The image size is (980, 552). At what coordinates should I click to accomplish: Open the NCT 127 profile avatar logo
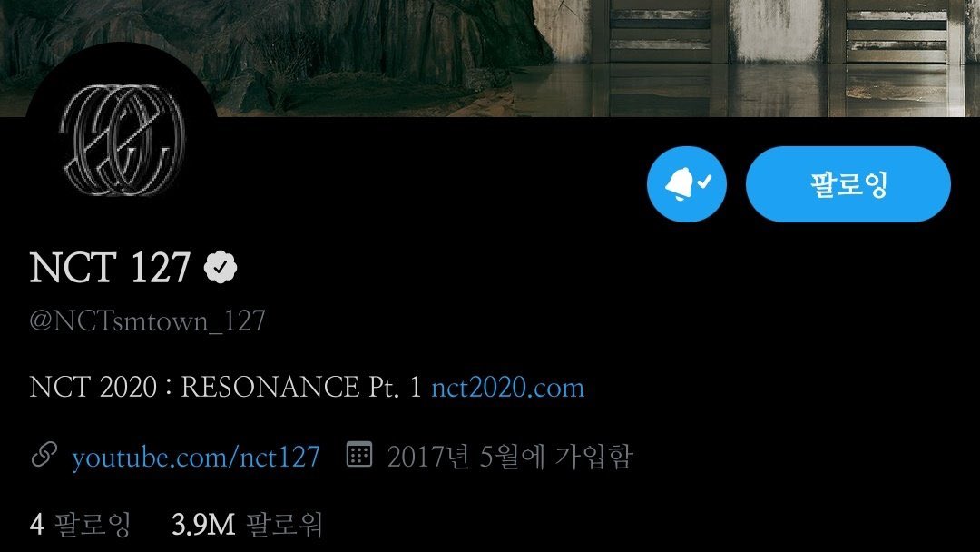click(122, 139)
